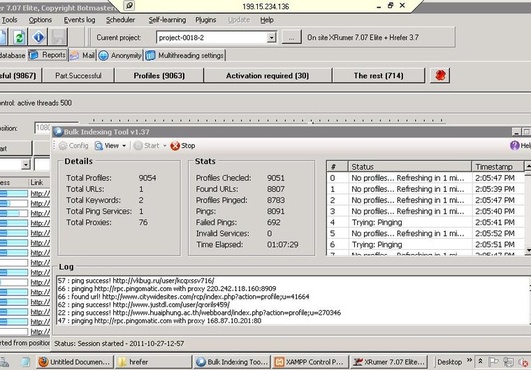Click the Bulk Indexing Tool title bar icon
531x370 pixels.
[x=58, y=132]
